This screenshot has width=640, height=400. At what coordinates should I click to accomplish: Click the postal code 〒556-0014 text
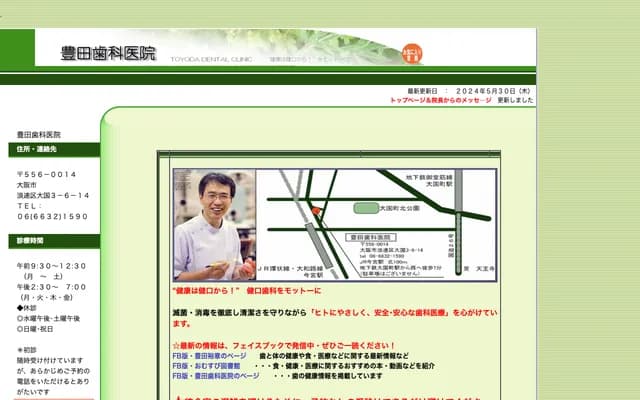coord(47,174)
